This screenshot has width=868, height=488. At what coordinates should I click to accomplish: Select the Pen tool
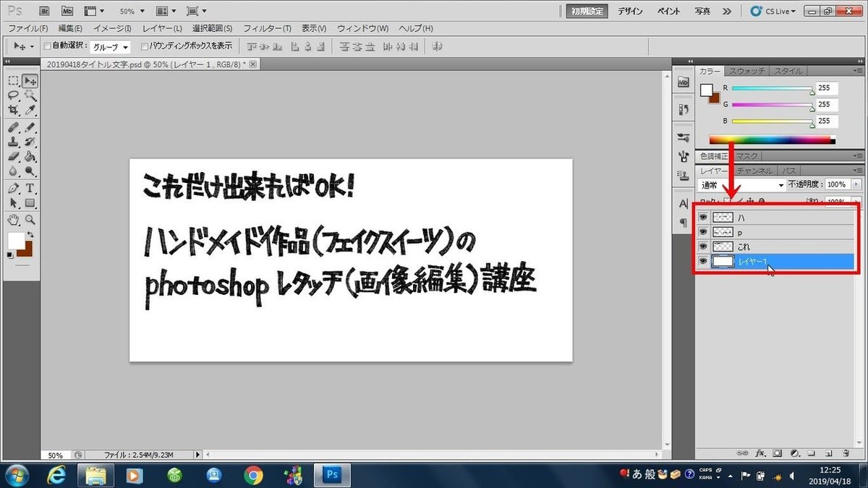click(14, 188)
